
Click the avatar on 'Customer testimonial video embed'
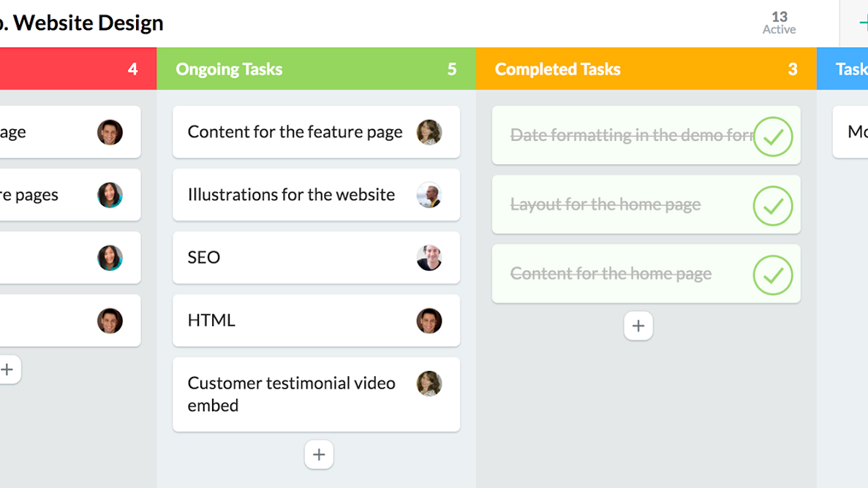click(430, 383)
